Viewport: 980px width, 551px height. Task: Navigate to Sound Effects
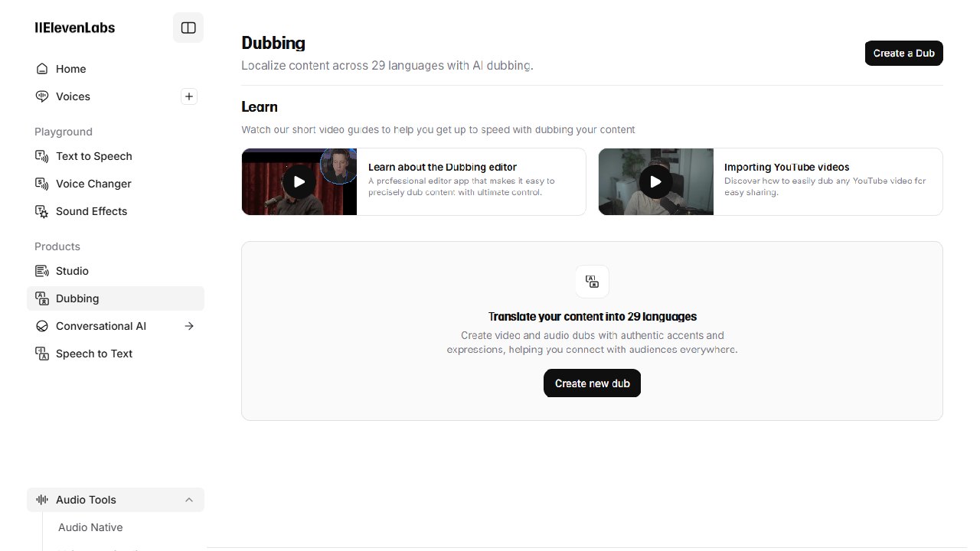coord(116,211)
